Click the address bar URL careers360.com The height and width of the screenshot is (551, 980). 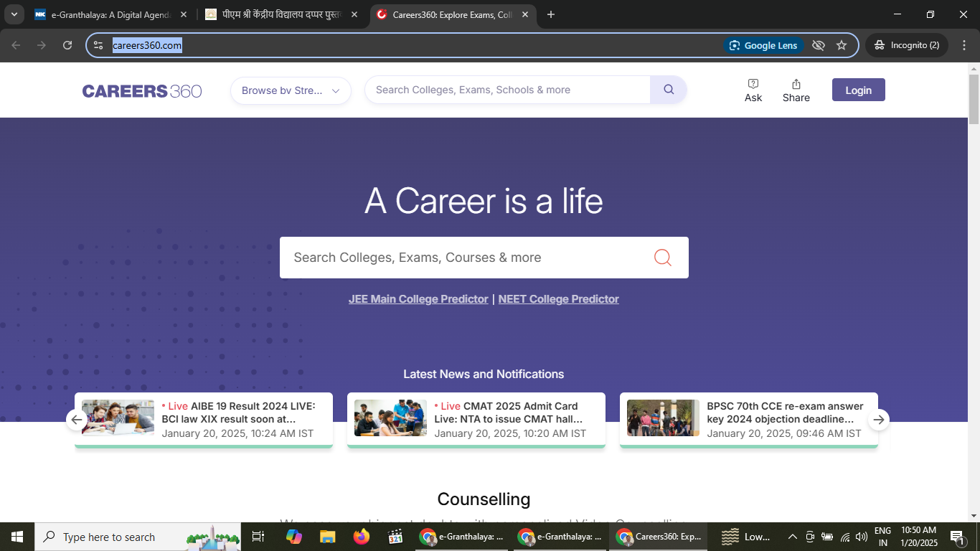tap(147, 45)
